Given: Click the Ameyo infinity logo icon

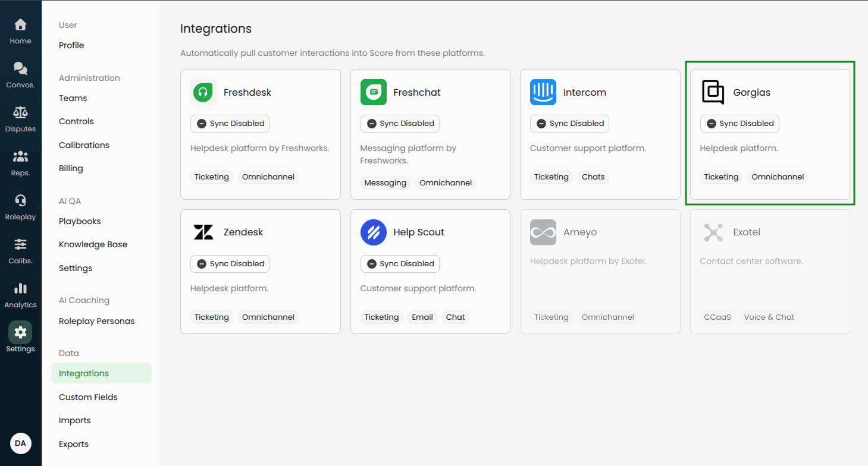Looking at the screenshot, I should click(x=543, y=232).
